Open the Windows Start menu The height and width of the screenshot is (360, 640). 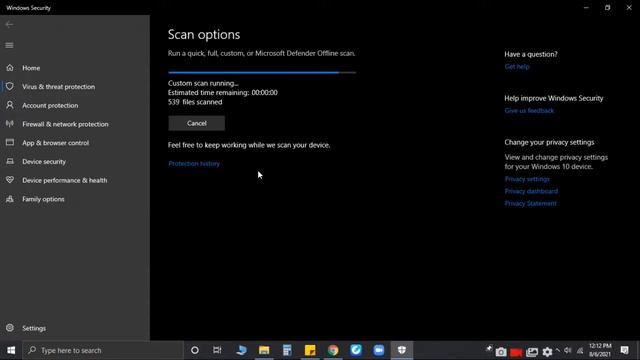click(x=11, y=350)
